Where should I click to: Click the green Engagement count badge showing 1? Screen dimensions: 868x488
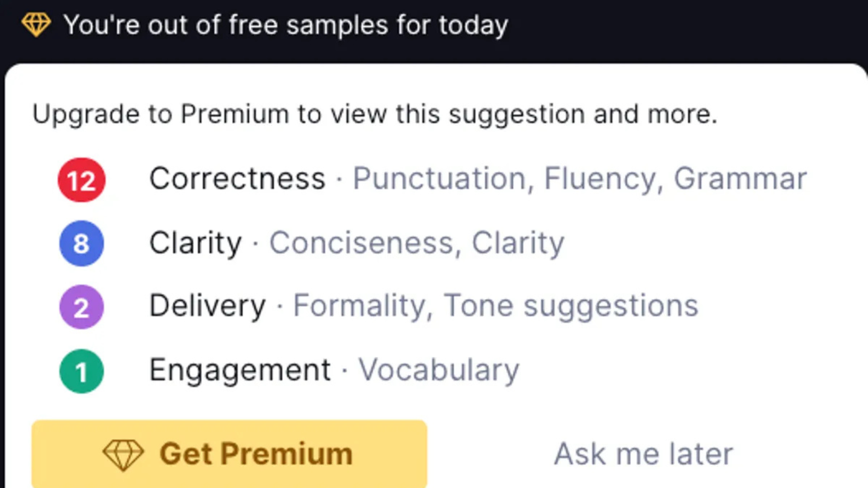pos(81,371)
